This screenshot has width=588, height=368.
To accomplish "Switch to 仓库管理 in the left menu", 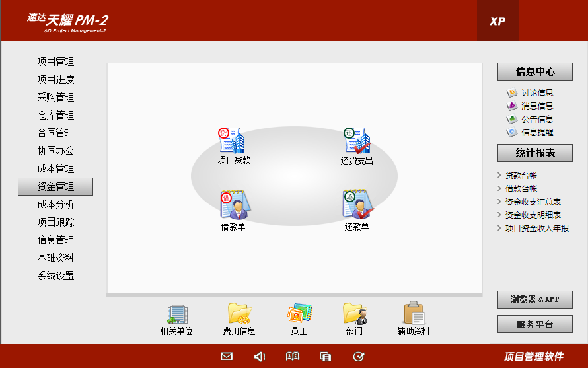I will (x=55, y=116).
